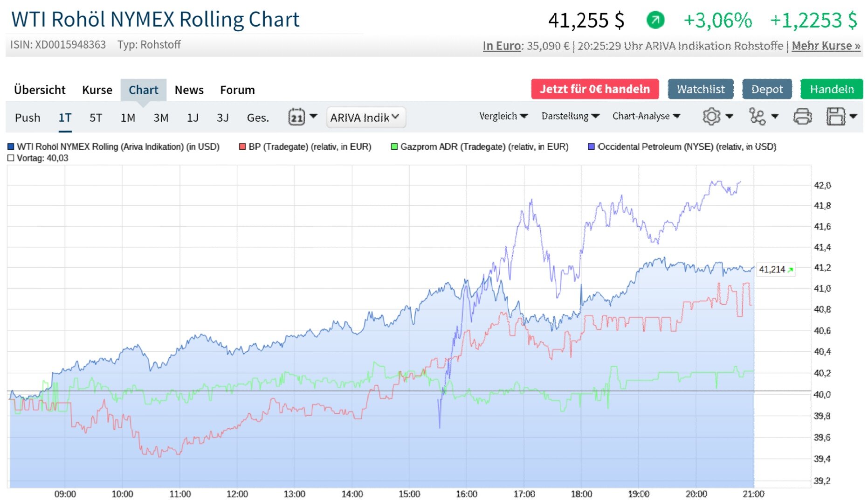This screenshot has width=868, height=502.
Task: Toggle the Vortag 40,03 checkbox
Action: [11, 158]
